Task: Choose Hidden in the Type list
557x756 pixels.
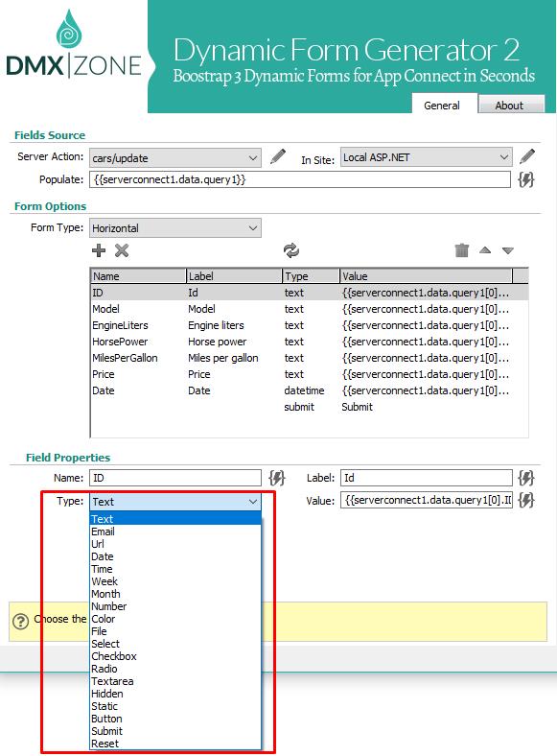Action: [x=175, y=694]
